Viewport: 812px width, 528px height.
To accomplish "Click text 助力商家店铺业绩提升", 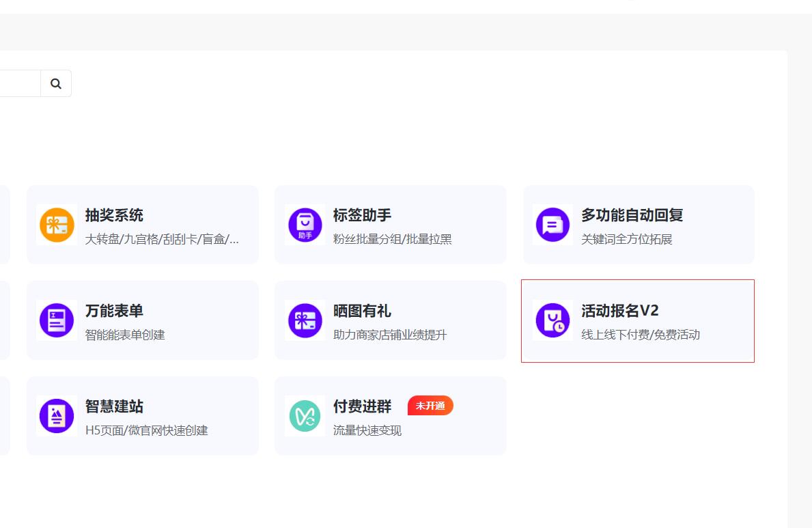I will [390, 335].
